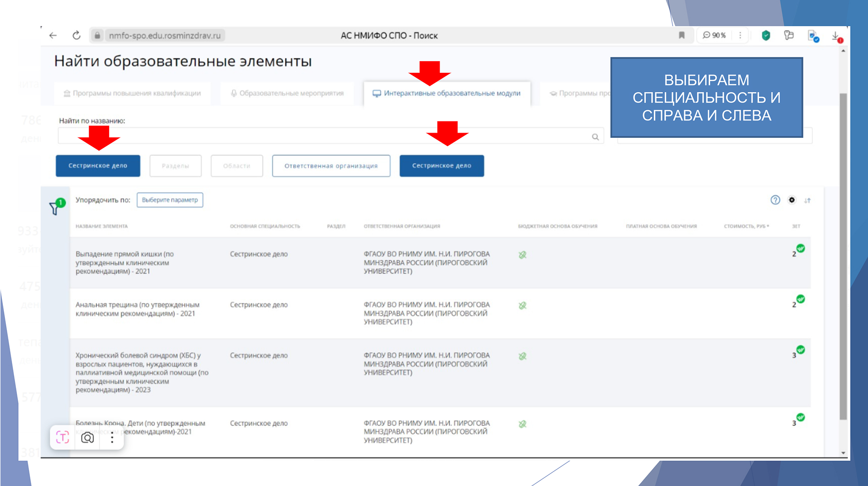
Task: Open the question mark help icon
Action: click(775, 200)
